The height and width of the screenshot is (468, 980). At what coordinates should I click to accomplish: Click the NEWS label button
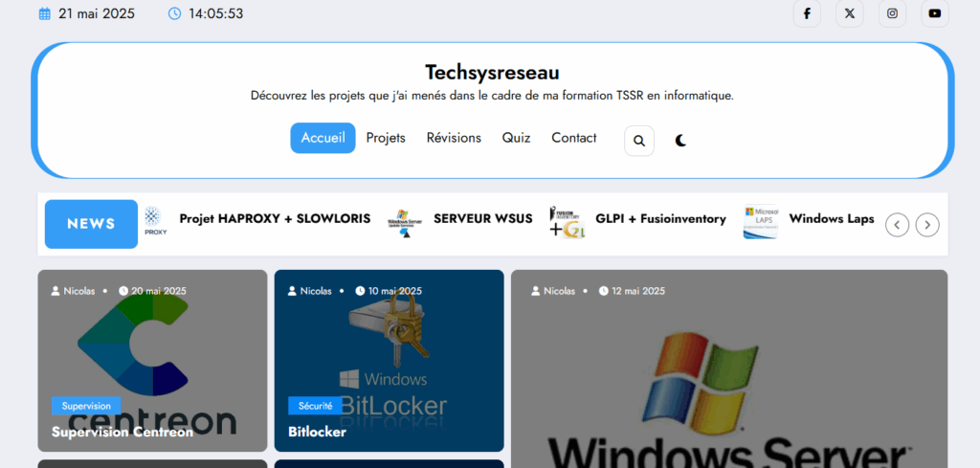tap(91, 224)
